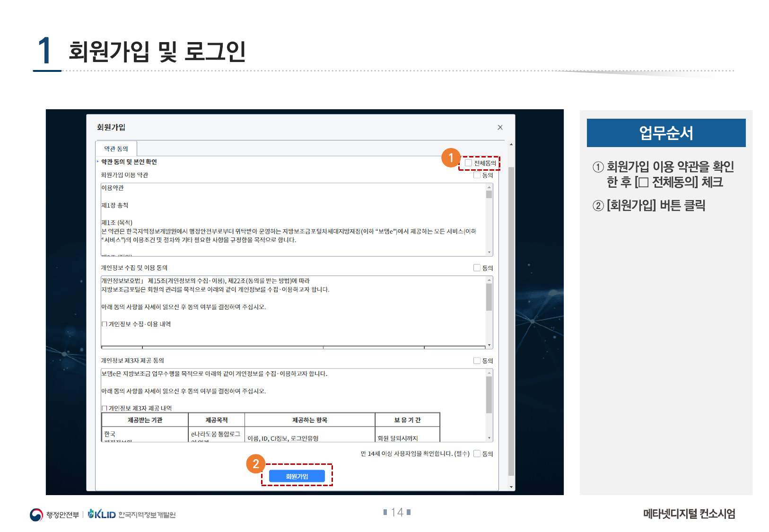
Task: Check 동의 for 회원가입 이용 약관
Action: (x=477, y=175)
